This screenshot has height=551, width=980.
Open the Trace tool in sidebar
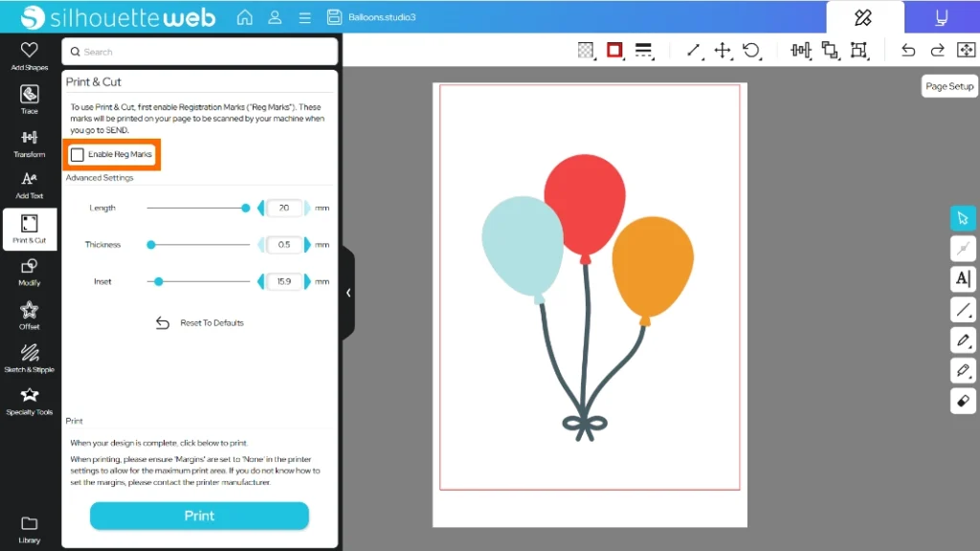[x=29, y=99]
